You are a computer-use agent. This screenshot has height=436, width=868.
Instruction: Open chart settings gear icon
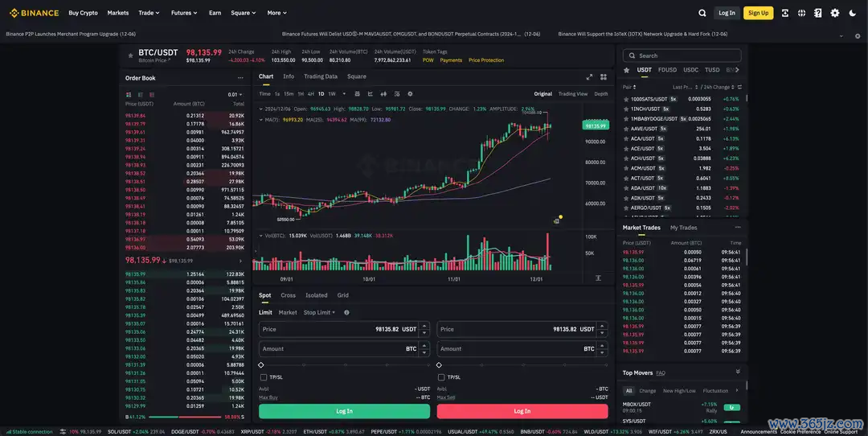click(410, 93)
